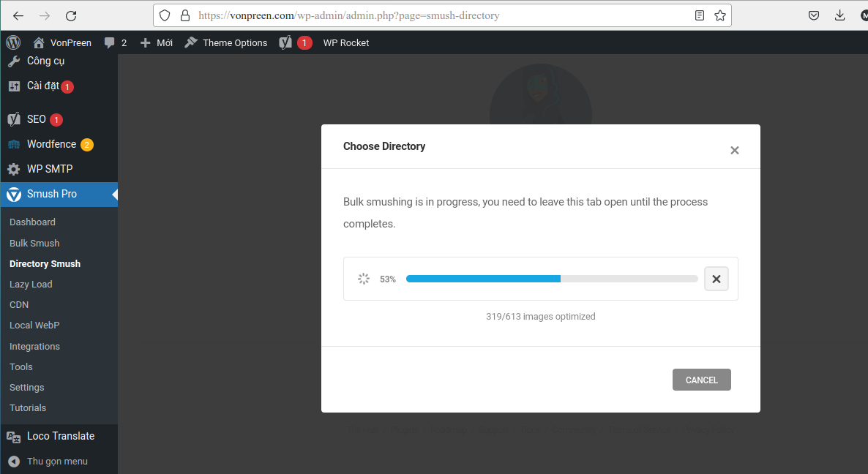Reload the page with refresh icon

tap(71, 15)
